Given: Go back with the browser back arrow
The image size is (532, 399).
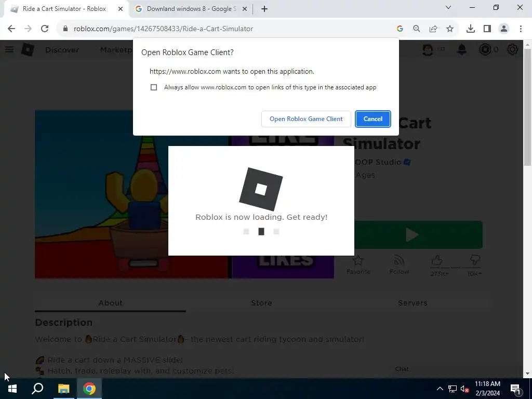Looking at the screenshot, I should click(11, 29).
